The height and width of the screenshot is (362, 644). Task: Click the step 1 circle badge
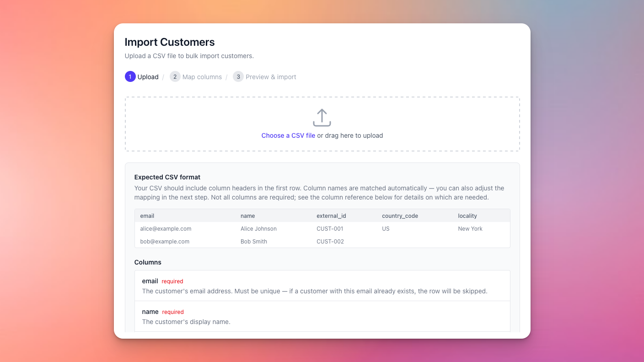(130, 77)
